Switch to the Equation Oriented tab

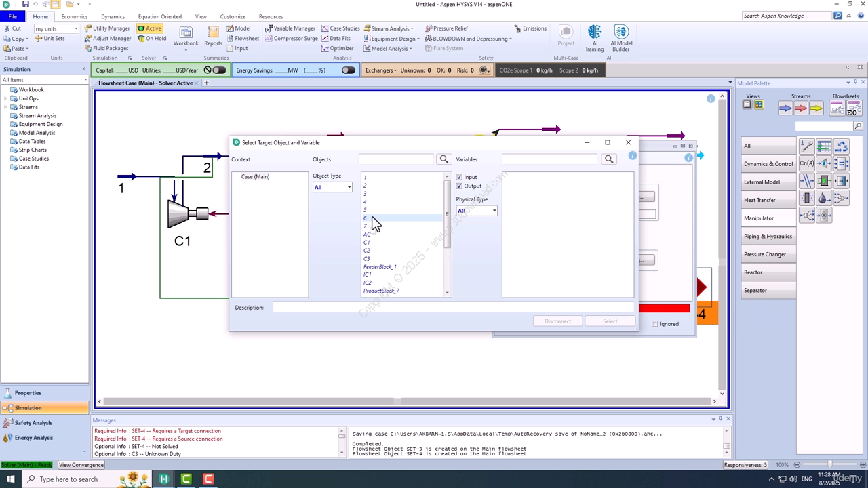(x=159, y=16)
